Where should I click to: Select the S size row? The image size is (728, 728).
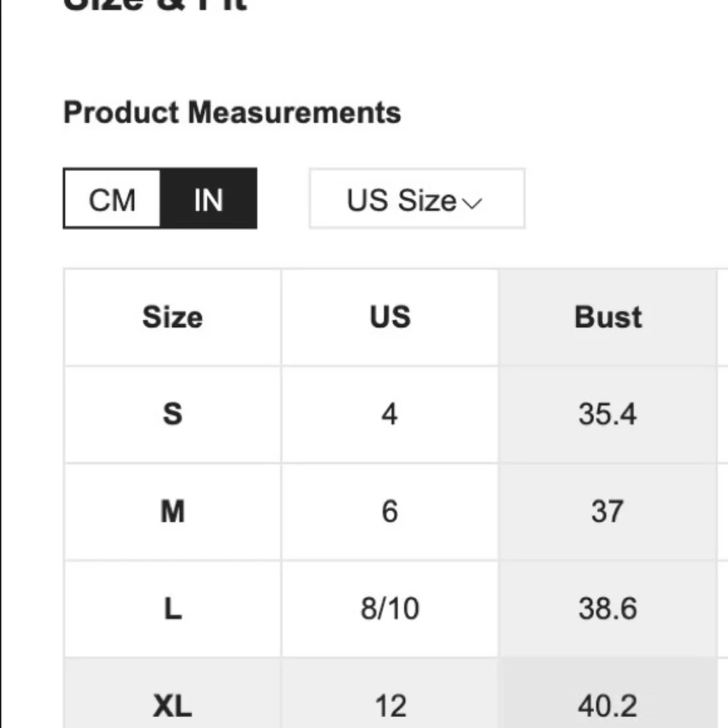(x=173, y=414)
